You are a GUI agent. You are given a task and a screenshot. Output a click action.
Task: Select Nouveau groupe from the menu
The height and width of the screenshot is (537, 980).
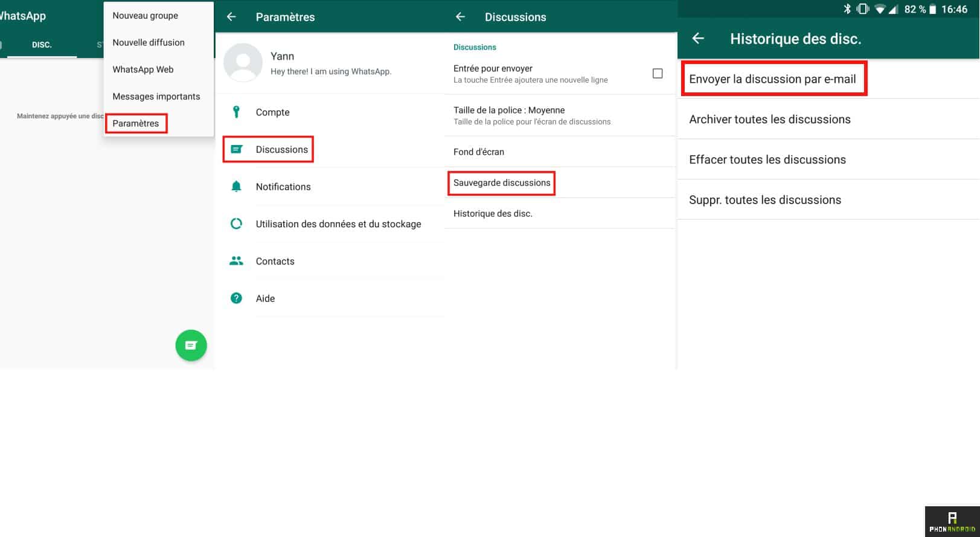158,16
